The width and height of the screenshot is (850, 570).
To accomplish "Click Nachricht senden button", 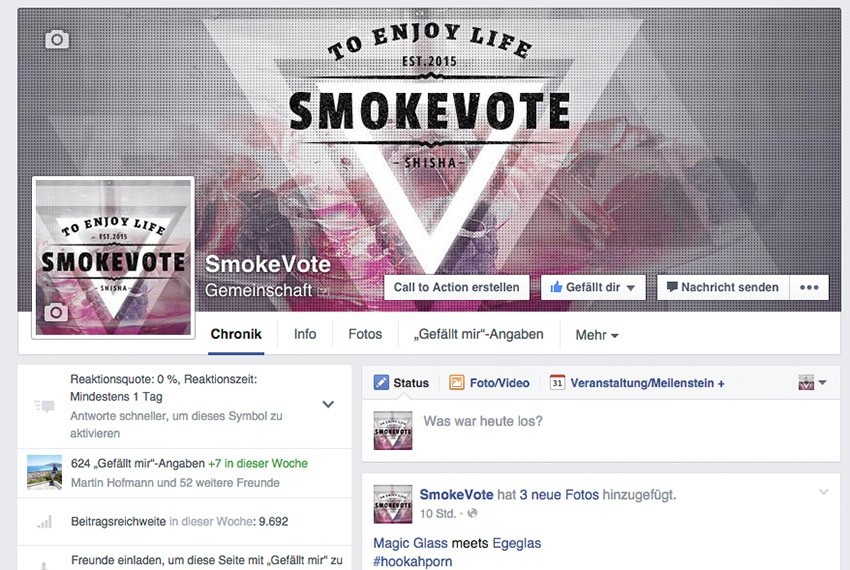I will coord(723,287).
